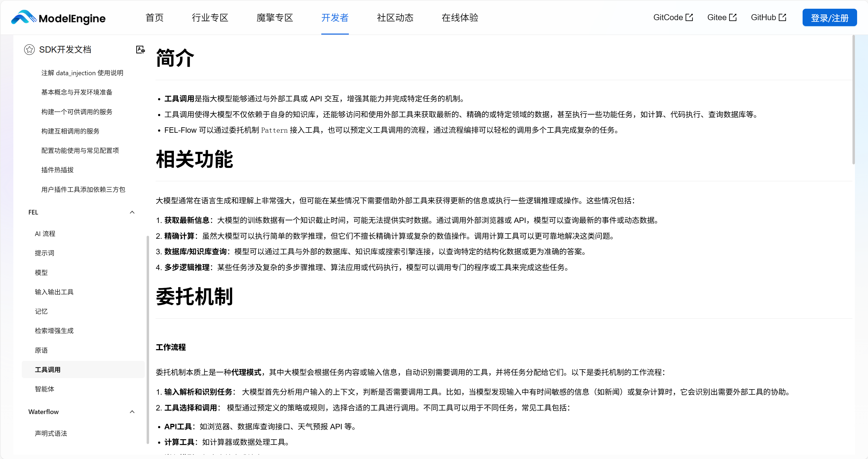Open 智能体 in the sidebar
The height and width of the screenshot is (459, 868).
pos(45,389)
